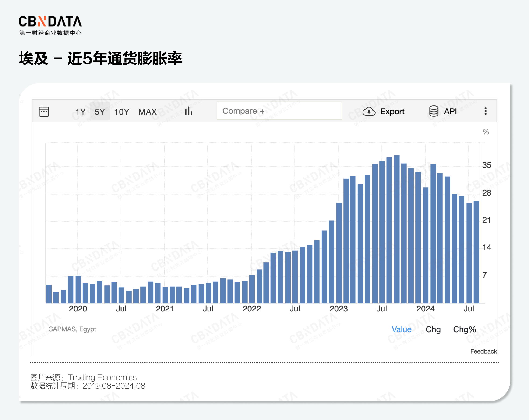Click the API text button
Screen dimensions: 529x420
click(x=450, y=112)
